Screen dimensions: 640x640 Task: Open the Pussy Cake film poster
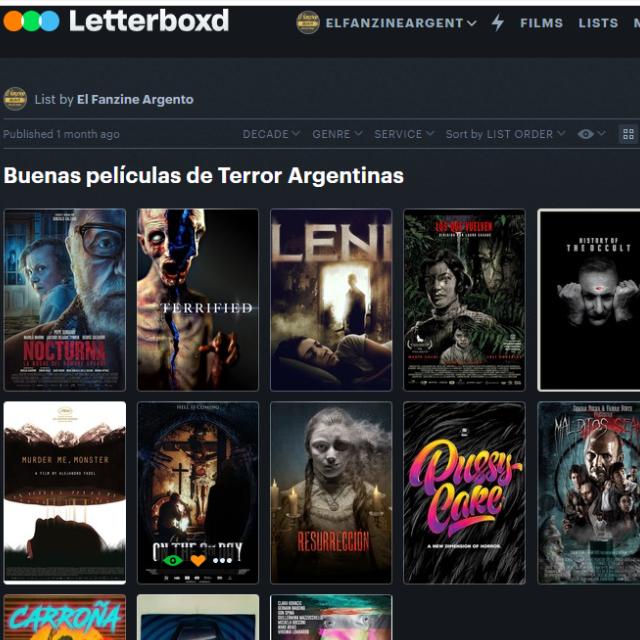coord(464,493)
